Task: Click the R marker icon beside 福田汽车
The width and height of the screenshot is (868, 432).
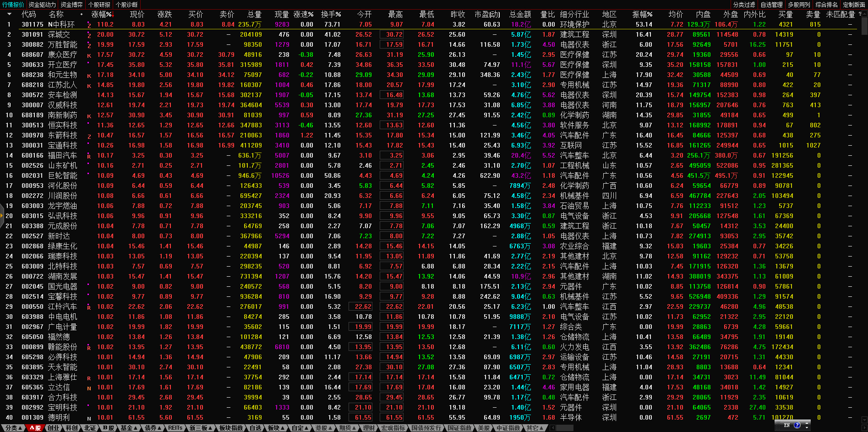Action: 89,156
